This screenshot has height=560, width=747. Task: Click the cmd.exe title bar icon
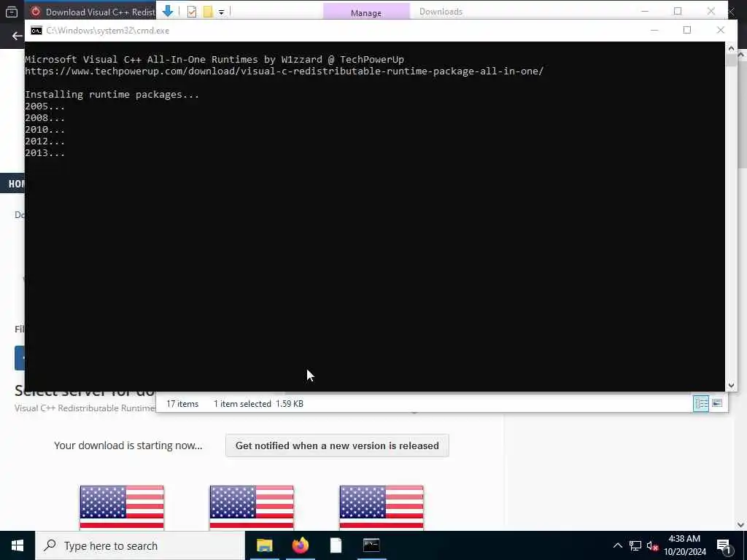coord(36,31)
